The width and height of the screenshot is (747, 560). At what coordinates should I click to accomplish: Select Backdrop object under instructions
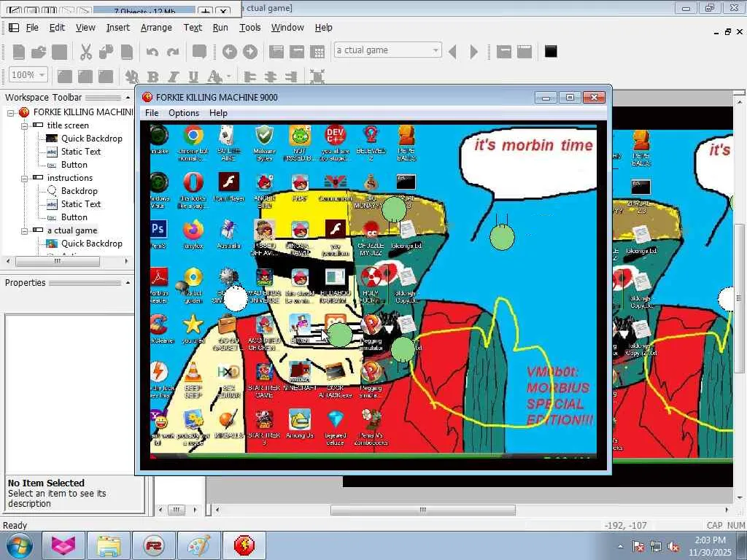point(79,191)
